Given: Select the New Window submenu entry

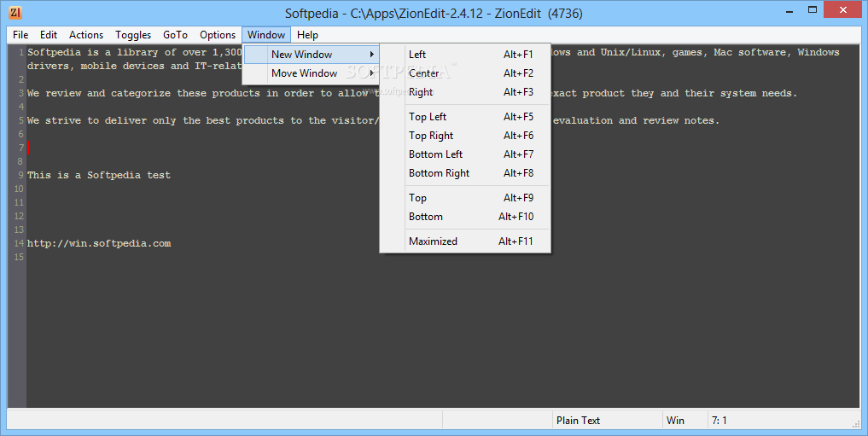Looking at the screenshot, I should point(312,55).
